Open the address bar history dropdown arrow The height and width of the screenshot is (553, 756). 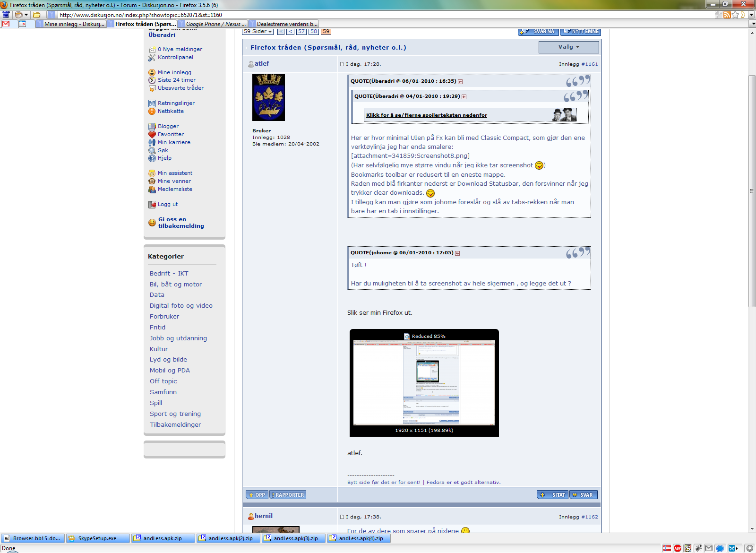751,15
